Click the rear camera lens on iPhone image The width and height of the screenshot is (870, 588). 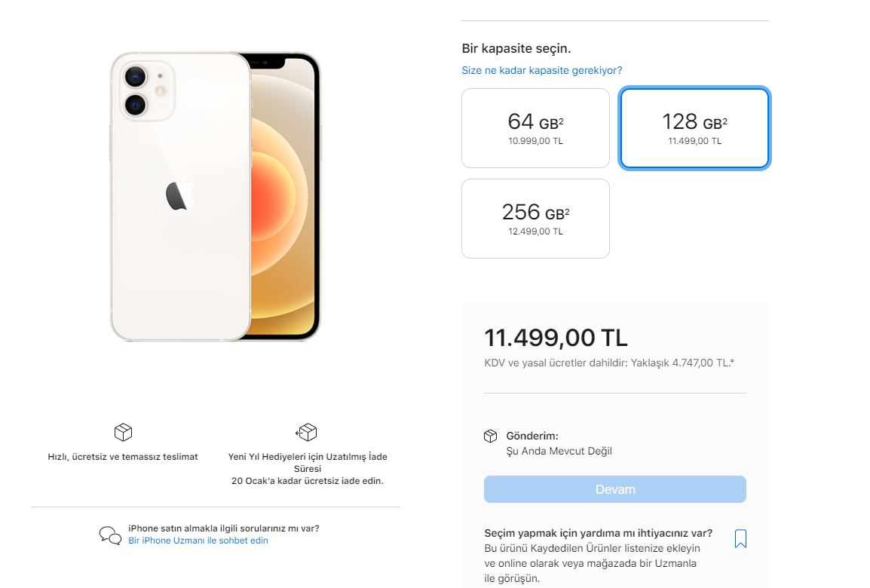coord(136,75)
